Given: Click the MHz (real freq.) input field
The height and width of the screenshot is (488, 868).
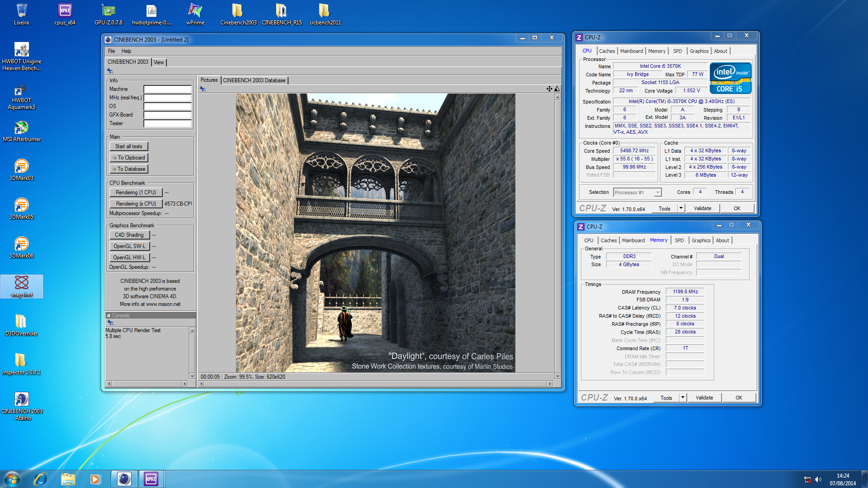Looking at the screenshot, I should (167, 98).
